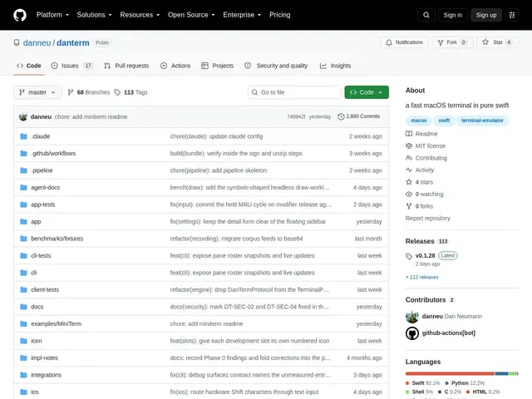Expand the Open Source menu

tap(191, 15)
